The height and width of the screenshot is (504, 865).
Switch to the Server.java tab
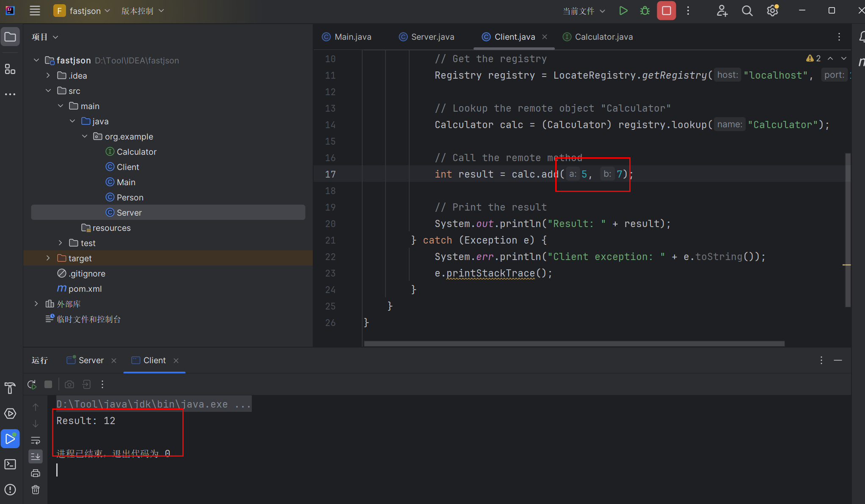point(432,37)
